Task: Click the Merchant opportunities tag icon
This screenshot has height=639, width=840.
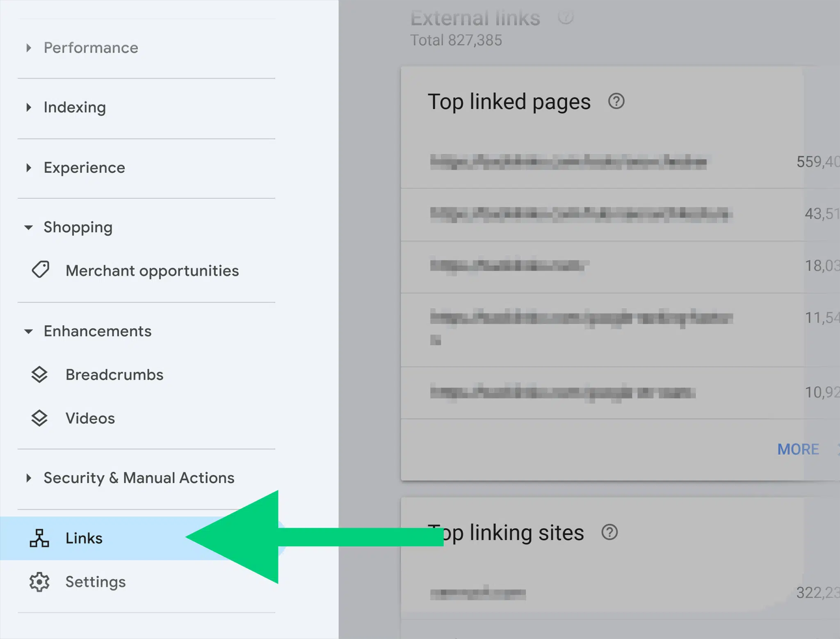Action: pos(40,270)
